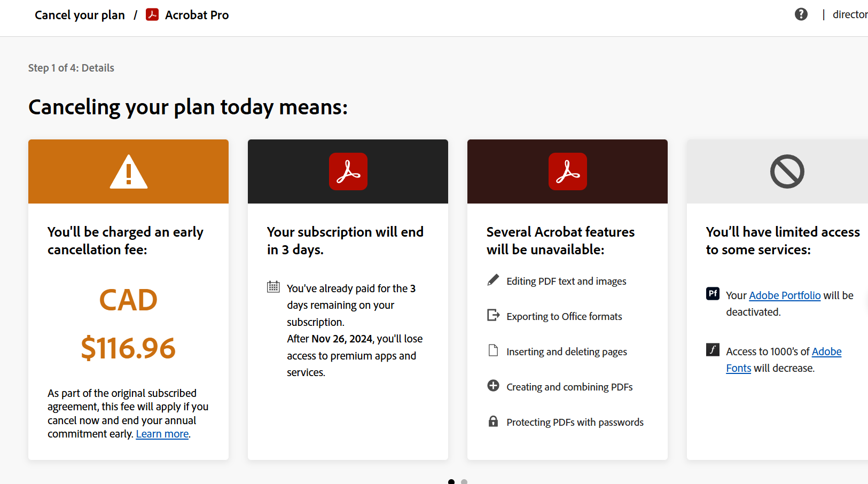The height and width of the screenshot is (484, 868).
Task: Click 'You'll be charged an early cancellation fee' heading
Action: click(x=126, y=240)
